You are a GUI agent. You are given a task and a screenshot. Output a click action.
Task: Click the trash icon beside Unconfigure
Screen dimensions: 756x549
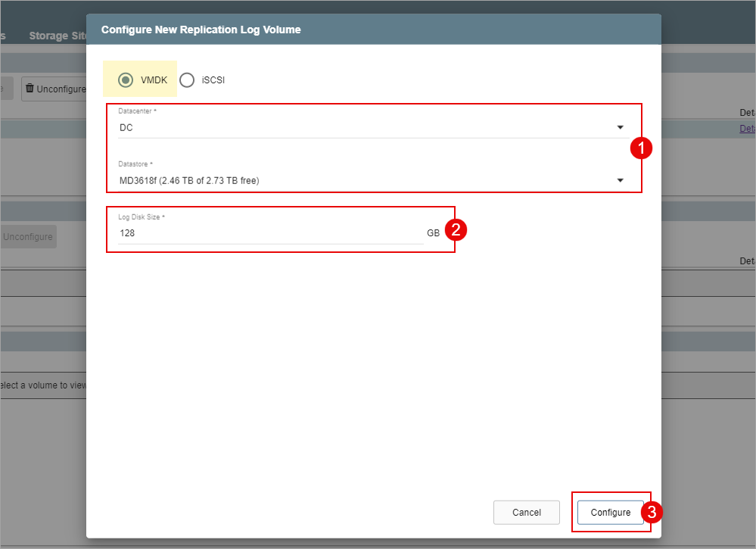tap(30, 89)
